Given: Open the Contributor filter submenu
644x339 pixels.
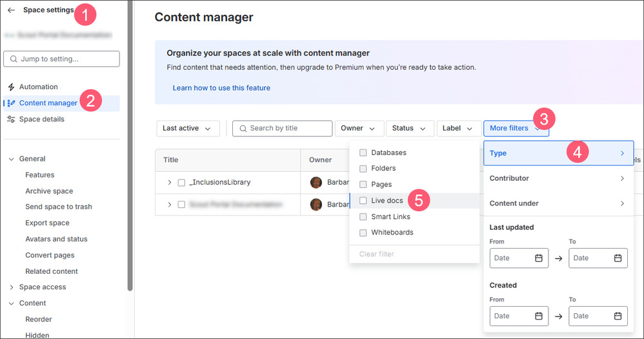Looking at the screenshot, I should point(558,178).
